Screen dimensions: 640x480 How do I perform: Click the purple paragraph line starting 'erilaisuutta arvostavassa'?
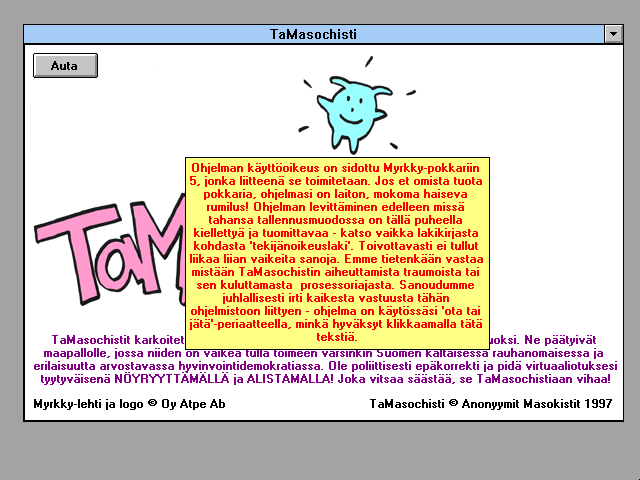[x=325, y=366]
